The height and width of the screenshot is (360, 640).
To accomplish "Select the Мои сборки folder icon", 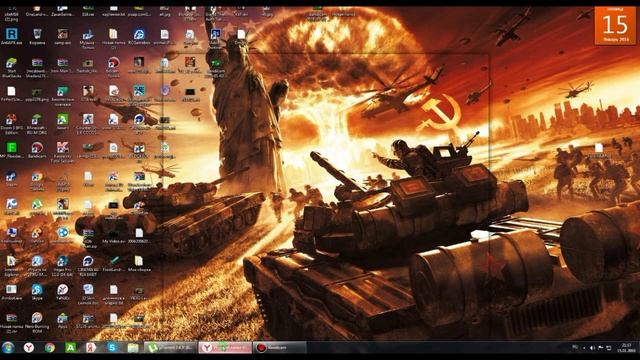I will (x=139, y=264).
